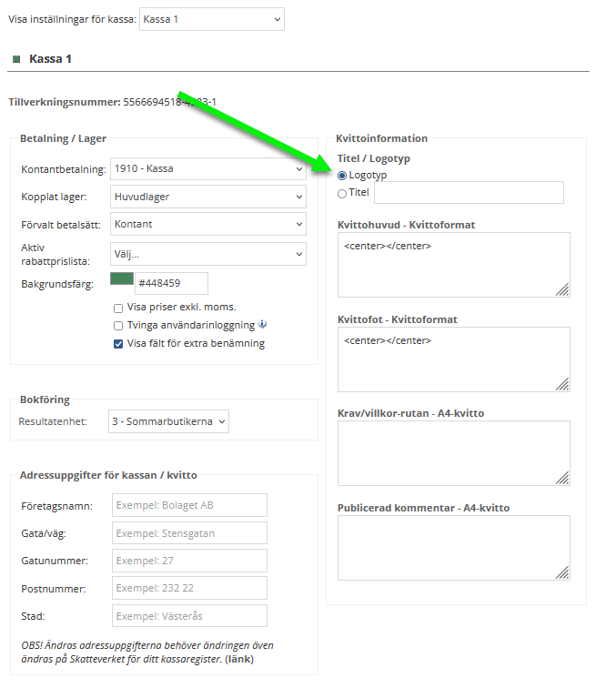The image size is (616, 688).
Task: Select the Logotyp radio button
Action: (342, 175)
